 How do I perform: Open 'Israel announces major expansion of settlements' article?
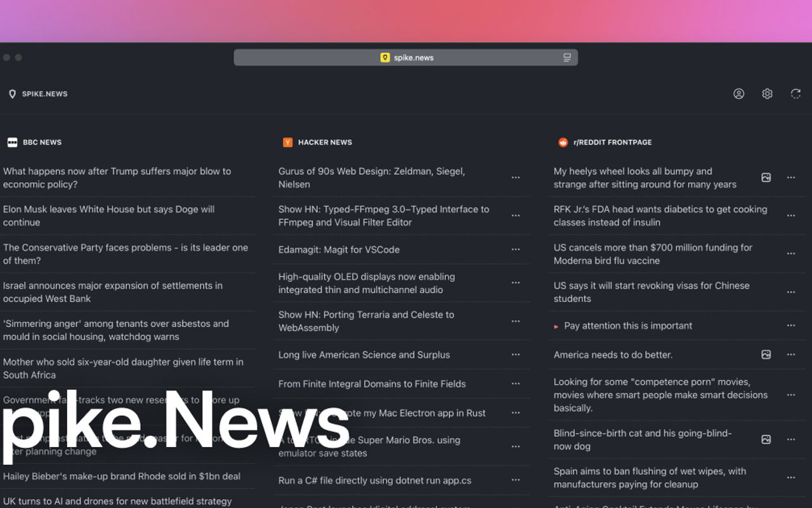113,292
